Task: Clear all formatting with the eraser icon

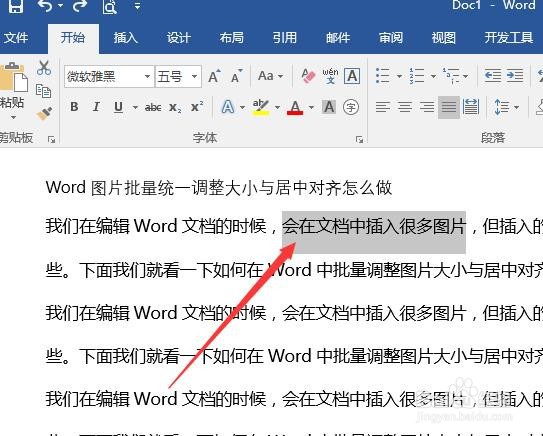Action: tap(308, 76)
